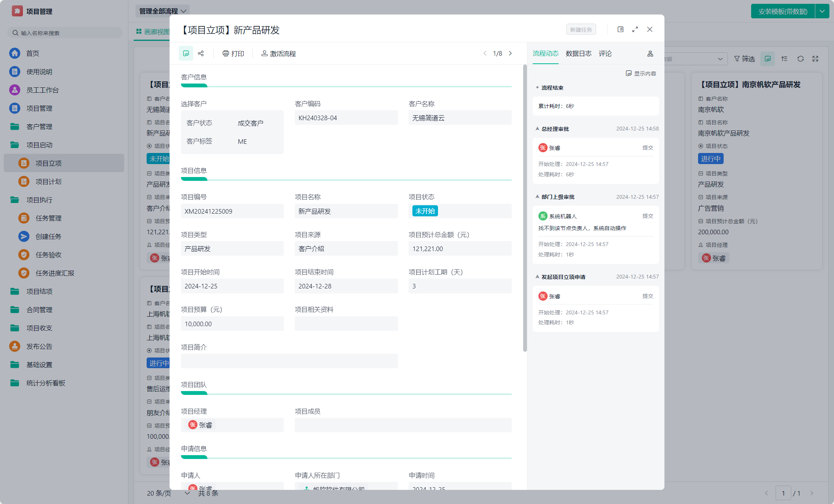
Task: Click the 激活流程 button
Action: point(278,53)
